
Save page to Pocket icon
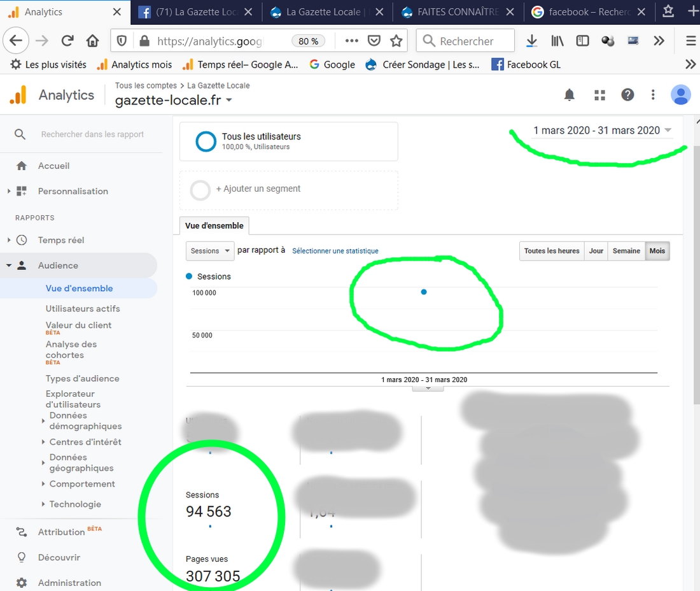point(374,41)
